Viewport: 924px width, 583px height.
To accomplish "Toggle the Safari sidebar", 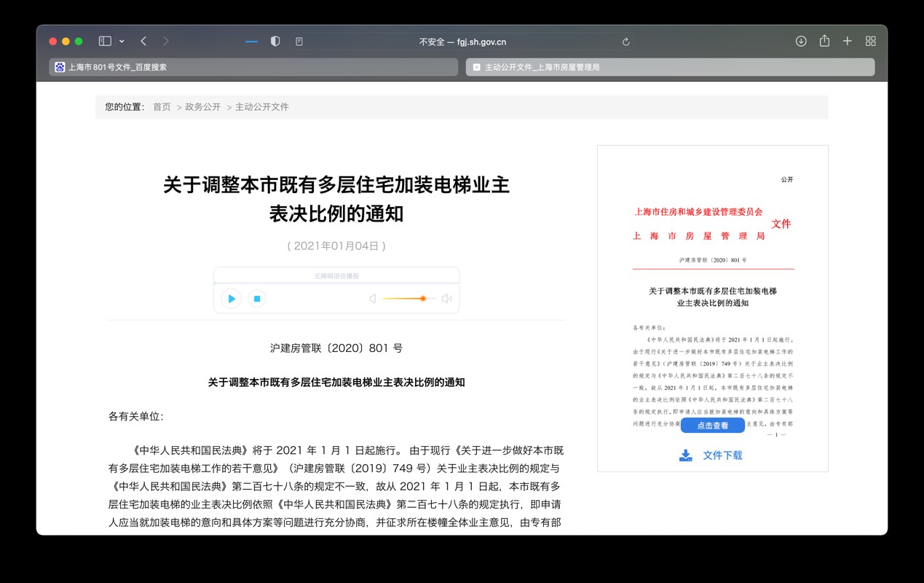I will (105, 42).
